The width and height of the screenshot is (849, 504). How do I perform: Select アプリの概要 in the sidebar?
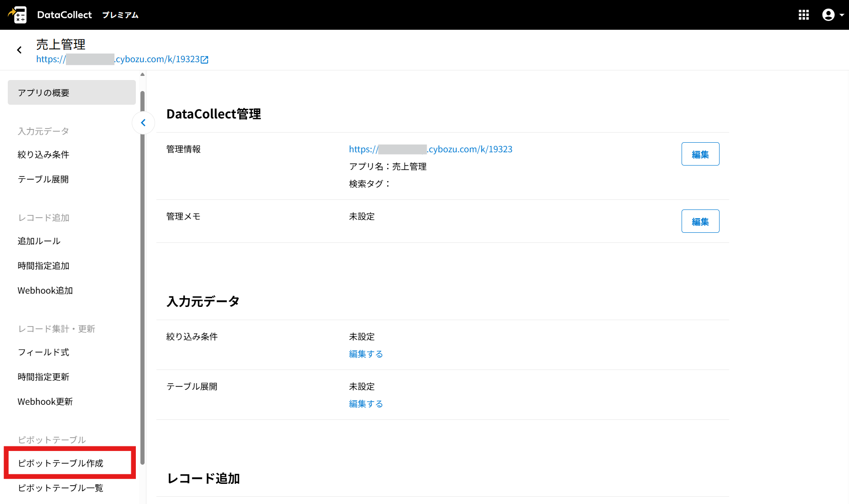(x=72, y=92)
